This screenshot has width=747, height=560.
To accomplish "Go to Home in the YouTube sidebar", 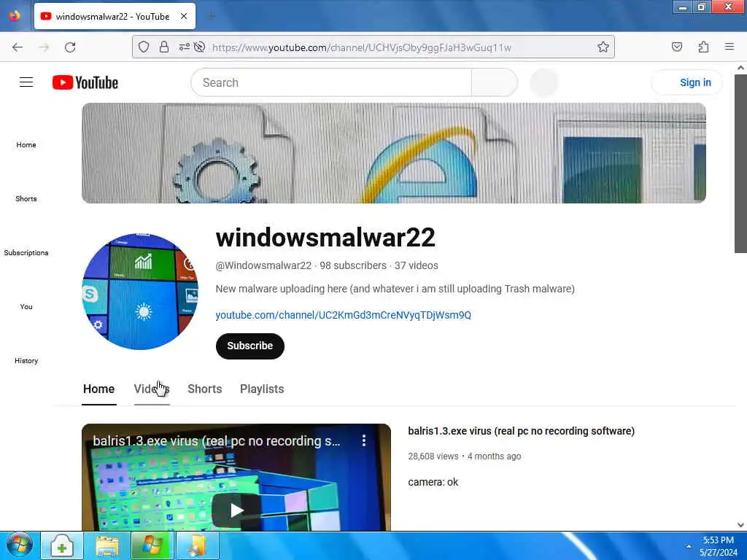I will [x=26, y=145].
